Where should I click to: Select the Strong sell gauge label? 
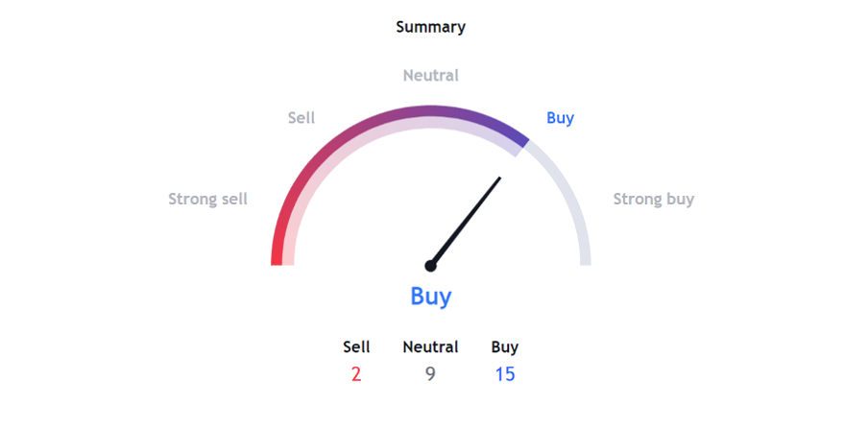pyautogui.click(x=208, y=199)
